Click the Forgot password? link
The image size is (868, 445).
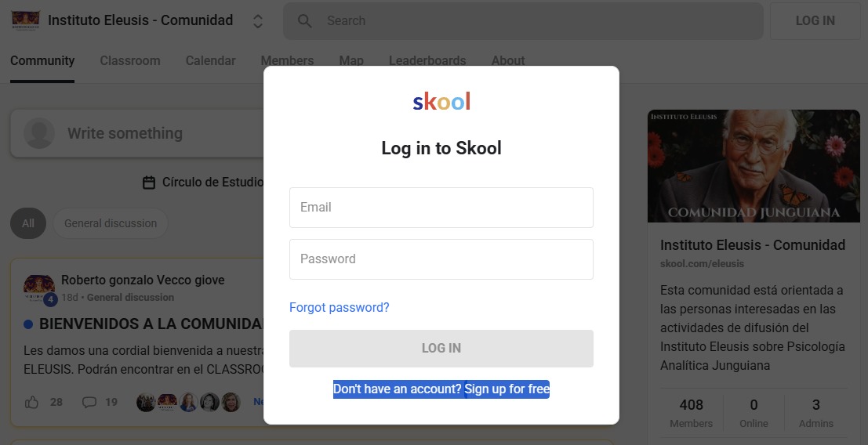pos(340,307)
